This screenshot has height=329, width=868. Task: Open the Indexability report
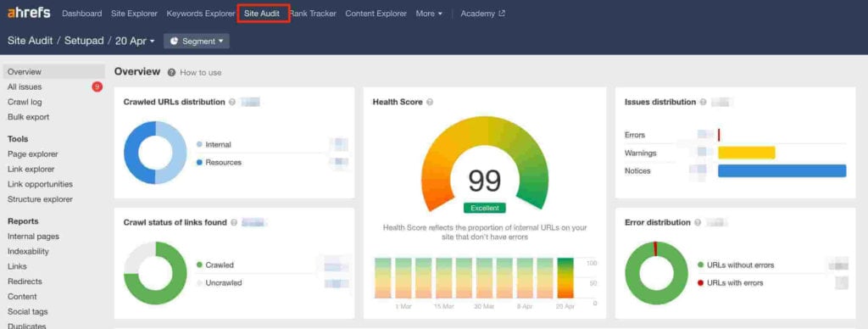pos(28,252)
